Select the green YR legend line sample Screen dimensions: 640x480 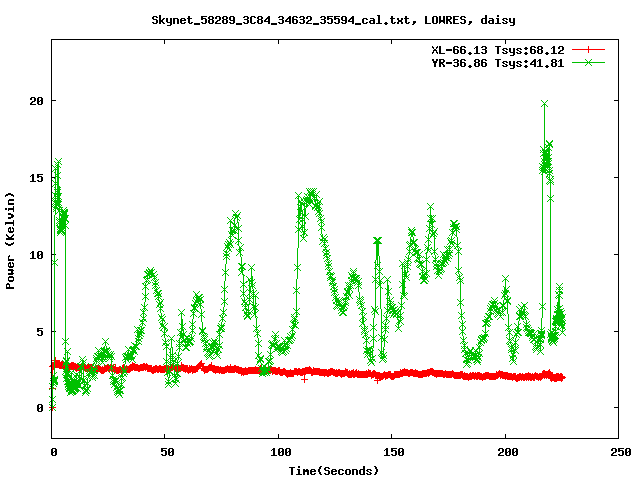pos(588,63)
